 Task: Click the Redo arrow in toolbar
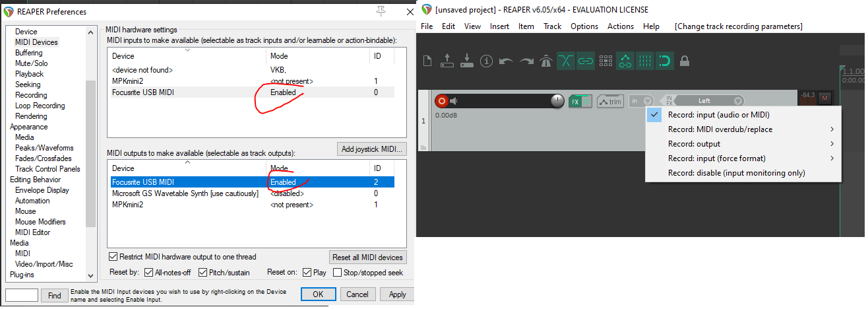pos(526,61)
